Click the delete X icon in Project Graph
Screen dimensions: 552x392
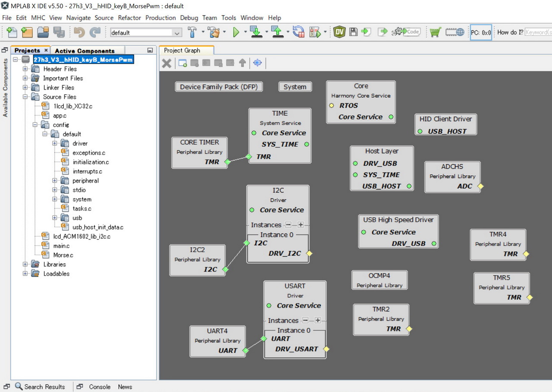click(x=166, y=63)
